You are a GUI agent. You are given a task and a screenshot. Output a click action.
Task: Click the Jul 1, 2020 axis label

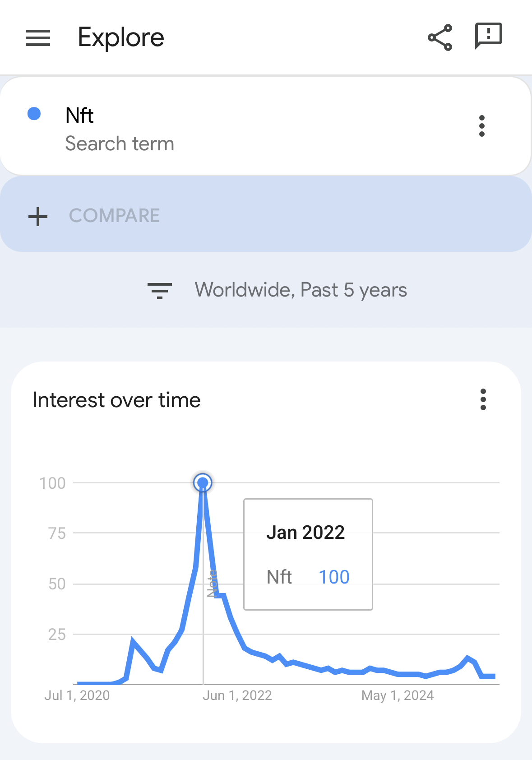(x=77, y=695)
